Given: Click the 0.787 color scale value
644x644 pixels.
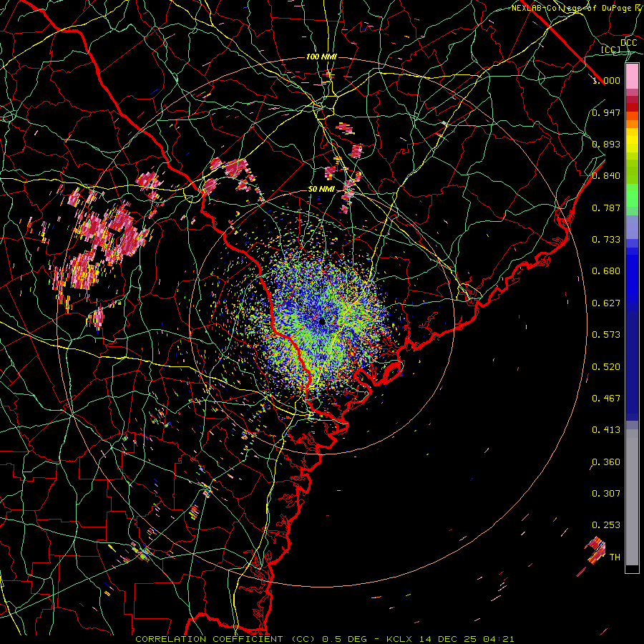Looking at the screenshot, I should point(606,208).
